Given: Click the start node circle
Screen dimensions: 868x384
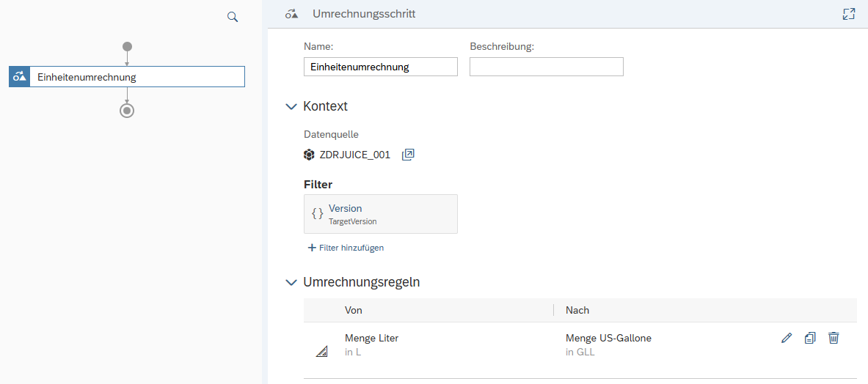Looking at the screenshot, I should click(x=128, y=46).
